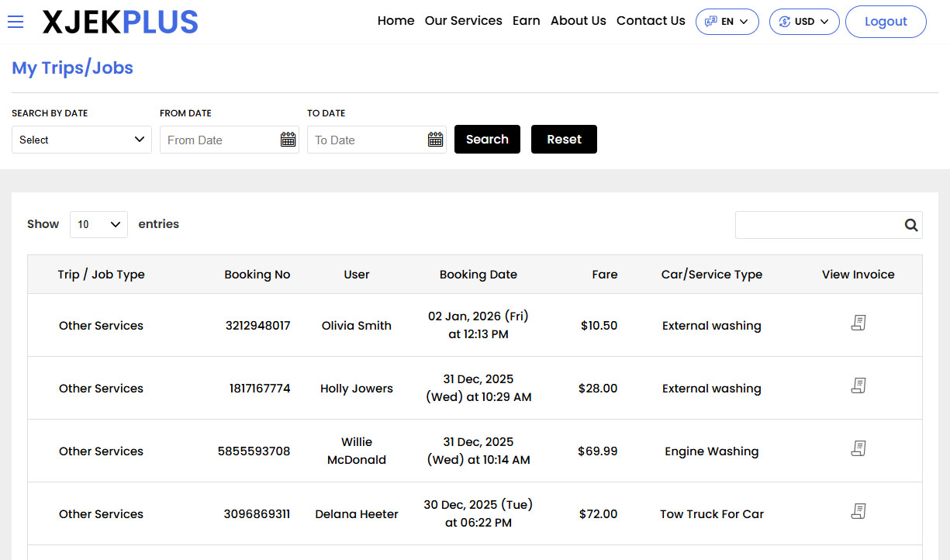Image resolution: width=950 pixels, height=560 pixels.
Task: Expand the EN language dropdown
Action: pos(727,22)
